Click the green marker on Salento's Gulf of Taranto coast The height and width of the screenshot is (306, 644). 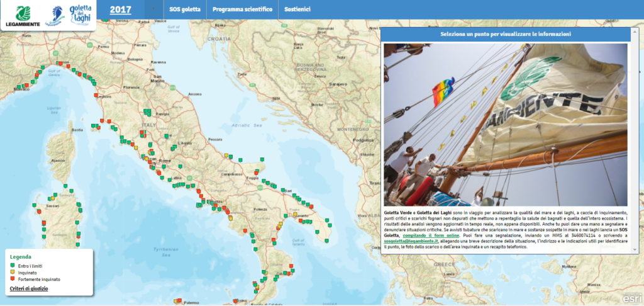click(317, 232)
